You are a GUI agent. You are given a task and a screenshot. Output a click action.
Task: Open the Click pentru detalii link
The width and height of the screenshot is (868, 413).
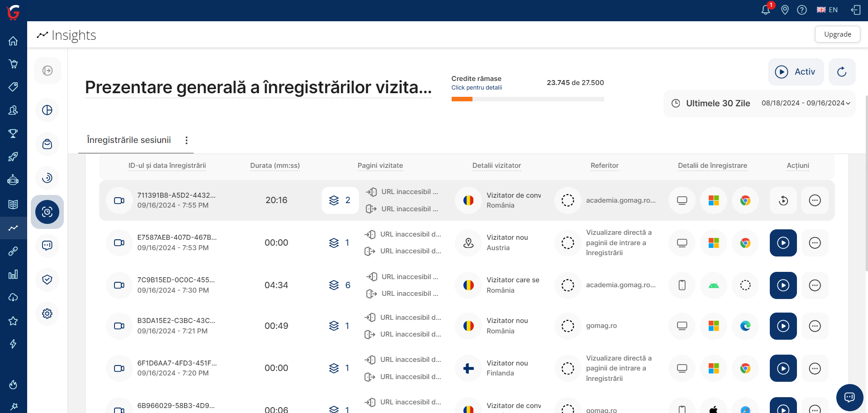(477, 88)
